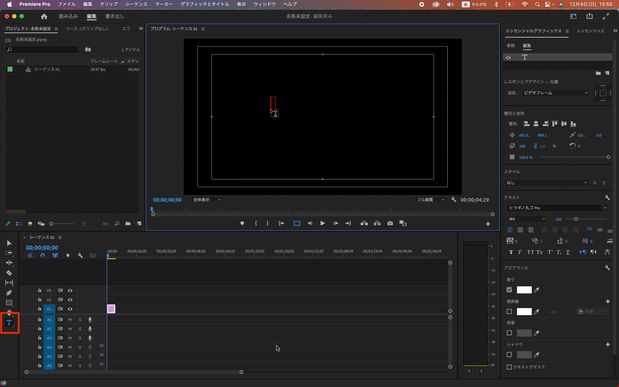This screenshot has height=387, width=619.
Task: Open the シーケンス menu in the menu bar
Action: click(136, 4)
